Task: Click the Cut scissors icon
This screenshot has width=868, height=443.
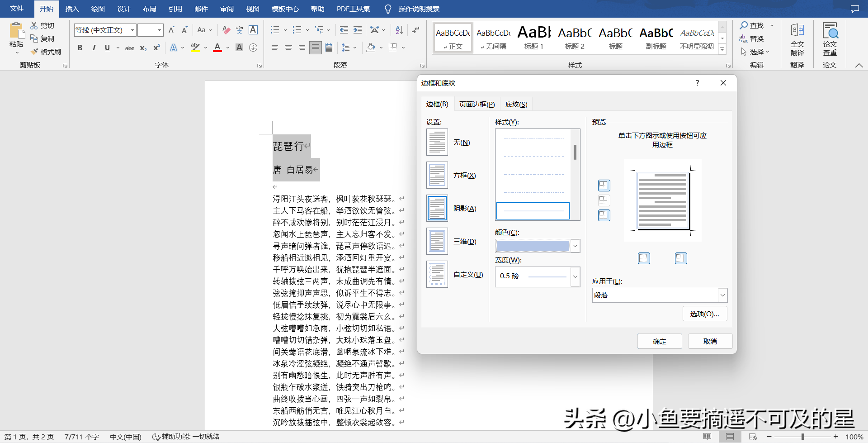Action: 34,25
